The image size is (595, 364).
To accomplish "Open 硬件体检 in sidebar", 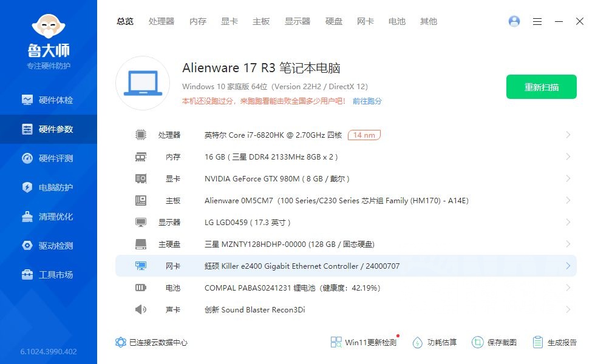I will 48,100.
